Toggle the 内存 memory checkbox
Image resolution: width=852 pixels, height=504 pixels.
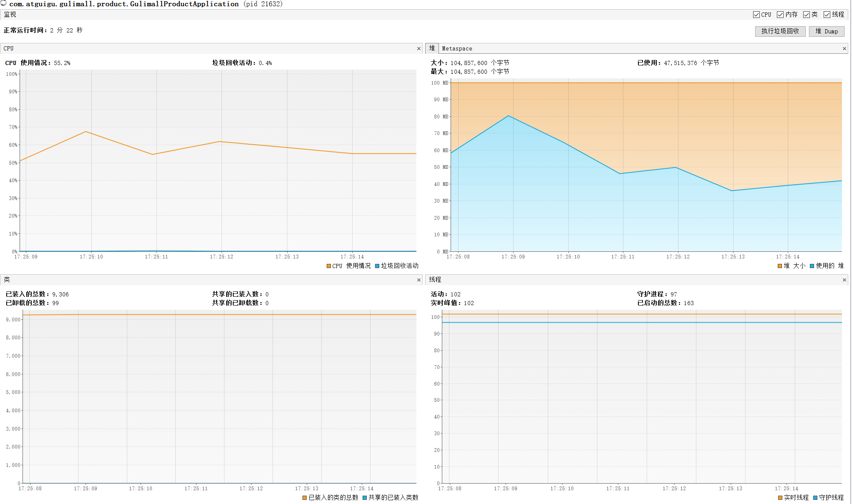[x=780, y=15]
